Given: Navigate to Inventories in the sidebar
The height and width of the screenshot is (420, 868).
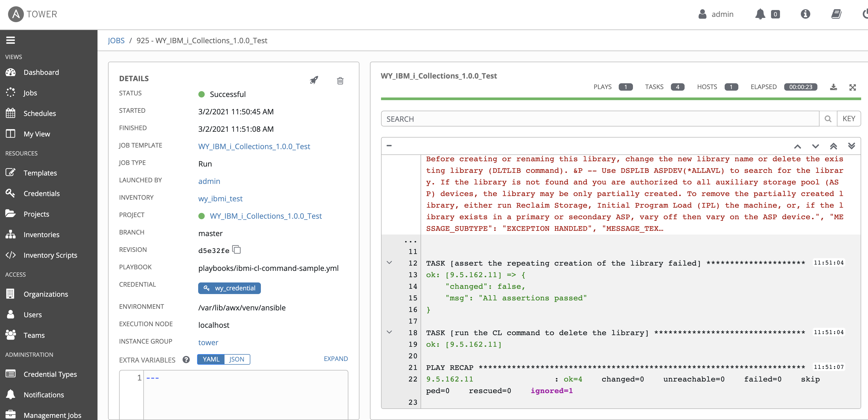Looking at the screenshot, I should pos(41,235).
